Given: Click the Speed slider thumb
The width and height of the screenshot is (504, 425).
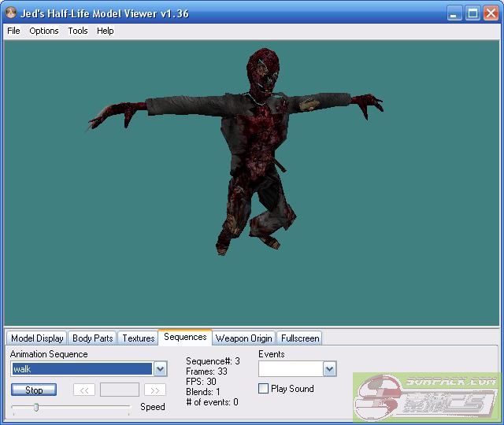Looking at the screenshot, I should [36, 408].
